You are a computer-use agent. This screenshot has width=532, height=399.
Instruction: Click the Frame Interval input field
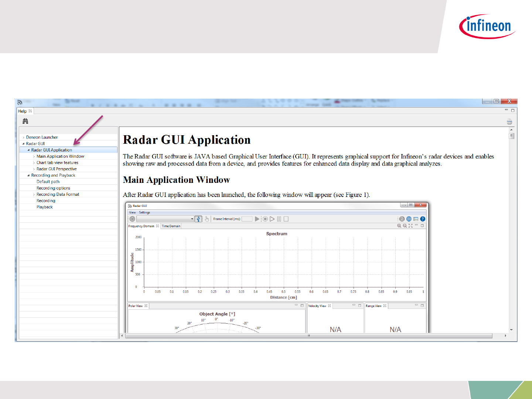(247, 219)
